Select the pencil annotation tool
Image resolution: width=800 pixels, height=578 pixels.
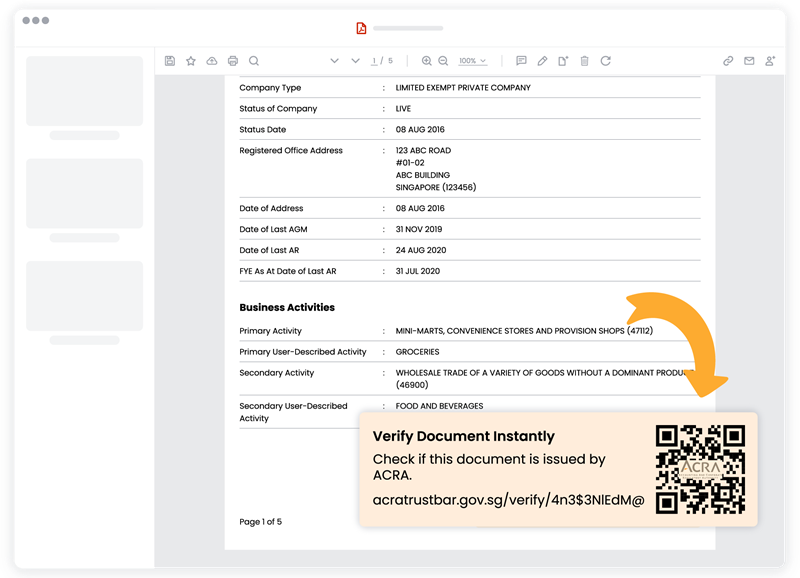tap(541, 61)
